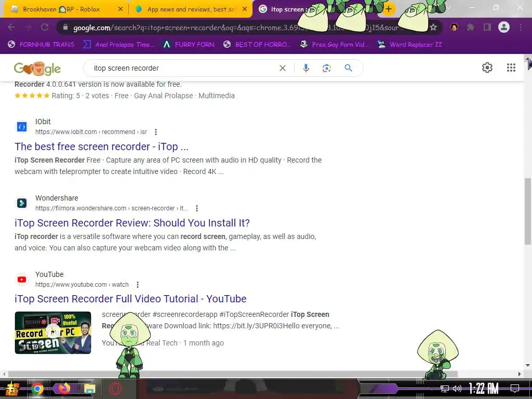
Task: Open the Google apps grid
Action: click(511, 68)
